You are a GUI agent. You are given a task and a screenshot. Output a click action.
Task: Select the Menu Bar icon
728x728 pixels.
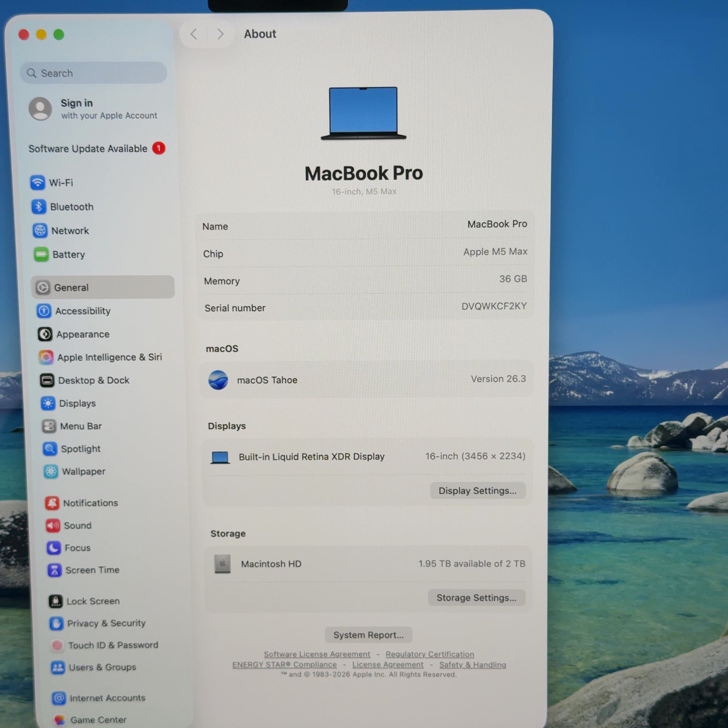pyautogui.click(x=49, y=426)
